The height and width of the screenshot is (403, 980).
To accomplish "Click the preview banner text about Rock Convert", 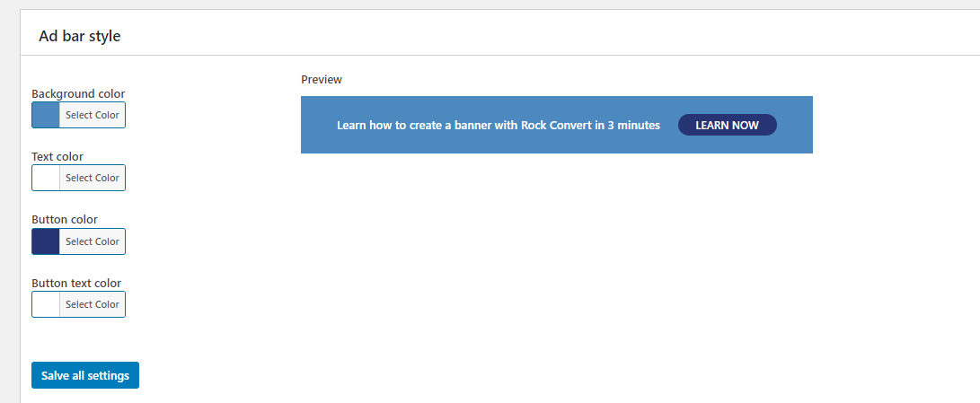I will [x=499, y=125].
